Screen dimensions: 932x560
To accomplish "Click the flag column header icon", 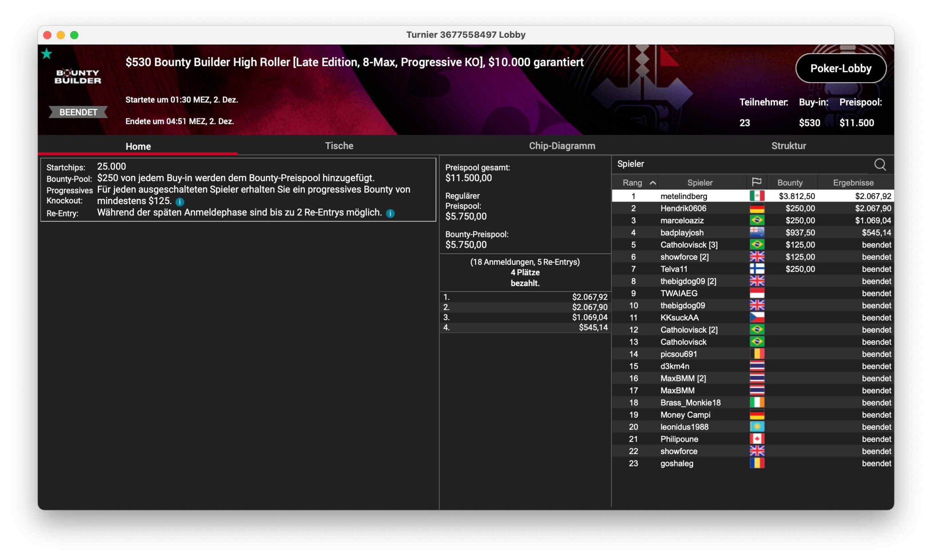I will (x=756, y=182).
